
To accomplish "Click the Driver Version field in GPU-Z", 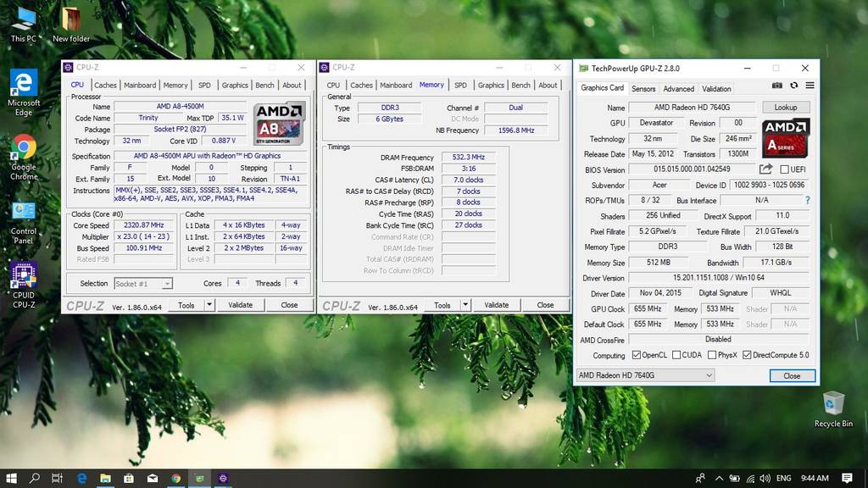I will click(719, 278).
